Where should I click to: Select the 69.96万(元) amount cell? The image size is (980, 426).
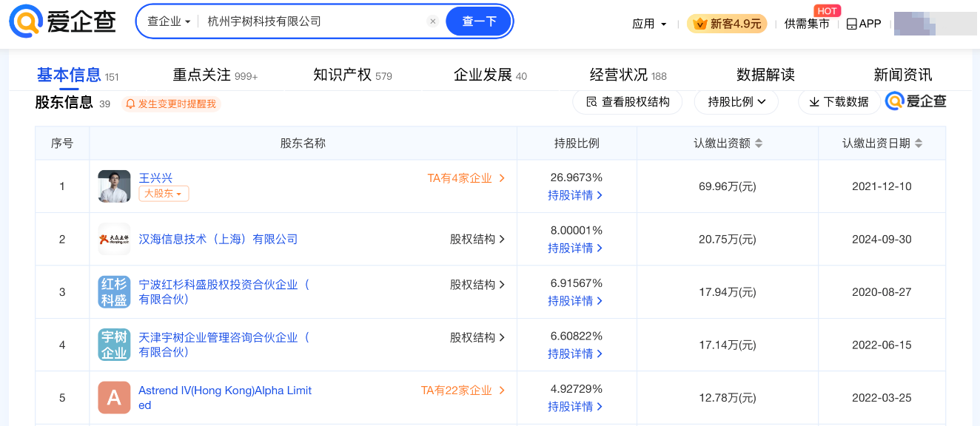tap(728, 186)
